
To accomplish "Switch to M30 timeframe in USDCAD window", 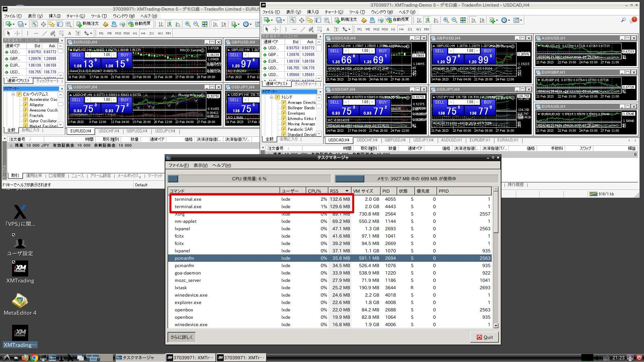I will [x=385, y=29].
